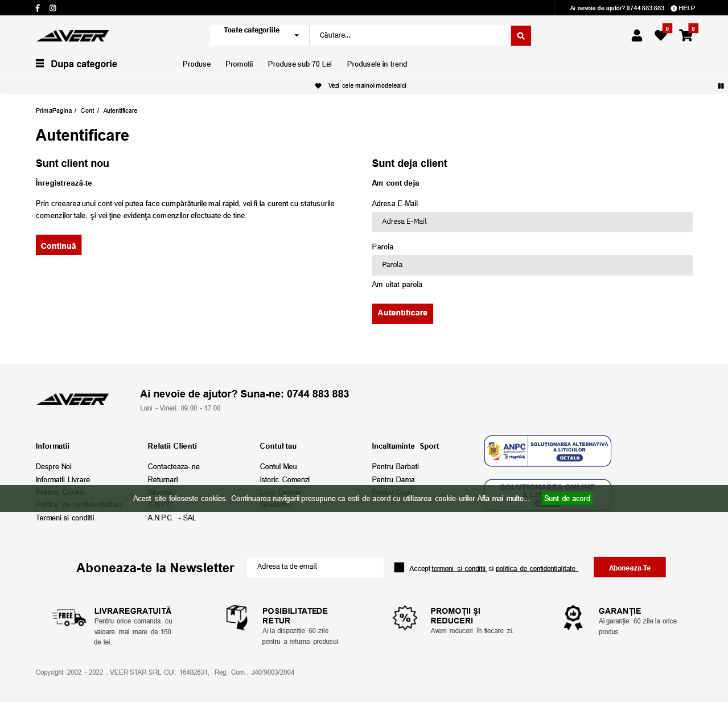Viewport: 728px width, 702px height.
Task: Open Returnari footer link
Action: coord(163,480)
